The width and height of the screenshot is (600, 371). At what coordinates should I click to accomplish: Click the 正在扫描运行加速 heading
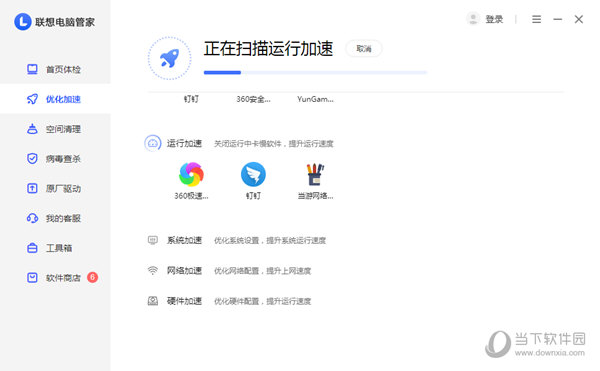(x=268, y=49)
